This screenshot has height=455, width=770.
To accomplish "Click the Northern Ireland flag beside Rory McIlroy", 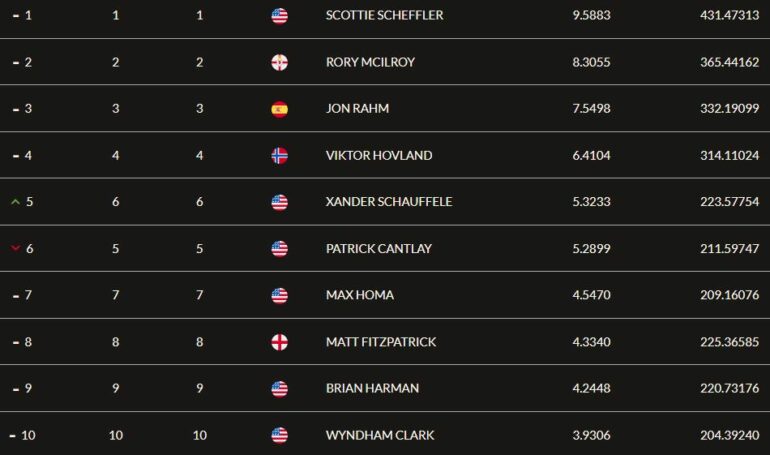I will pos(279,62).
